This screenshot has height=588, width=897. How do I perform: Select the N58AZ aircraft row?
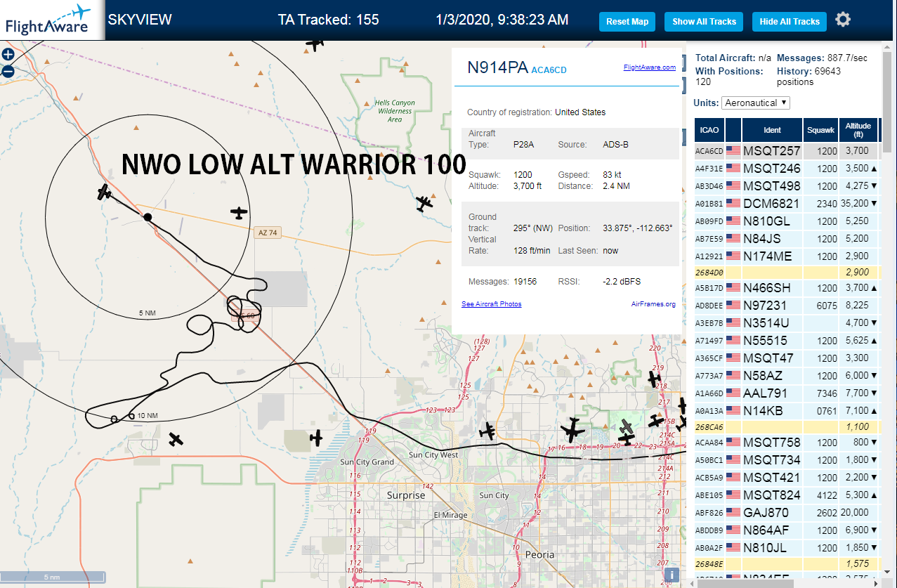point(786,376)
